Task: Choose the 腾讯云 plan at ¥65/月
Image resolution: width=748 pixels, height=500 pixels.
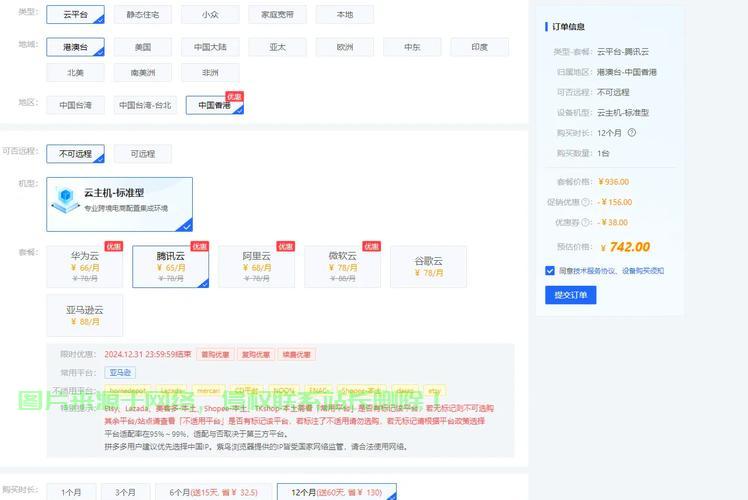Action: point(170,267)
